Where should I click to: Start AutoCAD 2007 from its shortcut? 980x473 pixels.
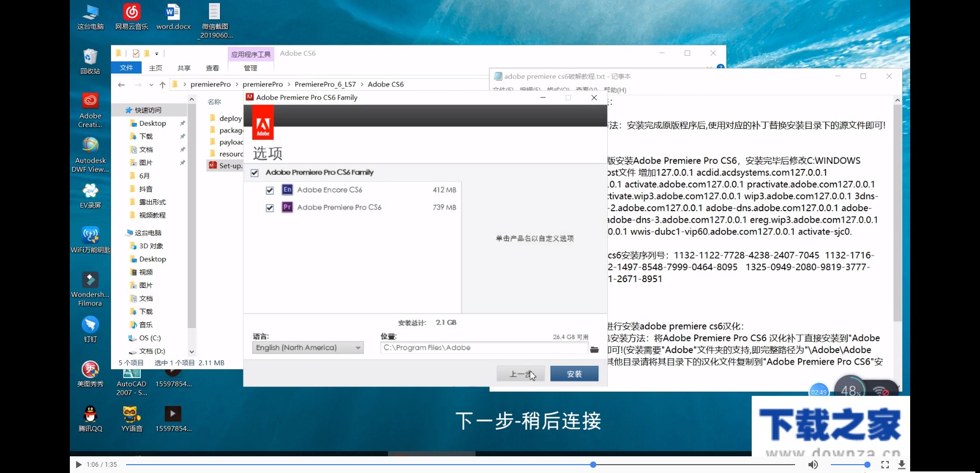tap(131, 373)
